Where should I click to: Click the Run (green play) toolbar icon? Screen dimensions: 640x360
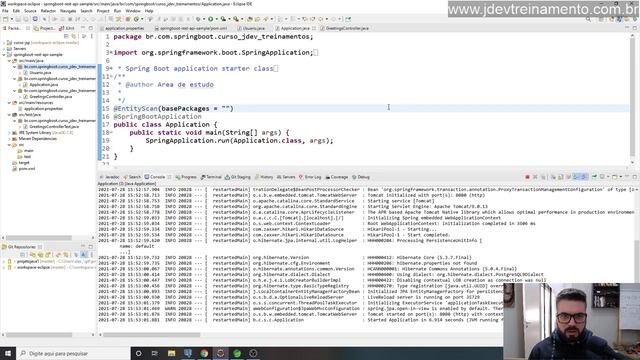[211, 19]
